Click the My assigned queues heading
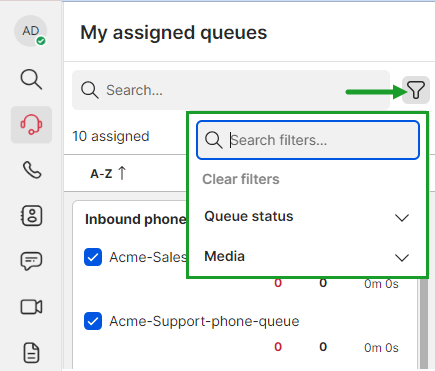Image resolution: width=435 pixels, height=371 pixels. 174,33
